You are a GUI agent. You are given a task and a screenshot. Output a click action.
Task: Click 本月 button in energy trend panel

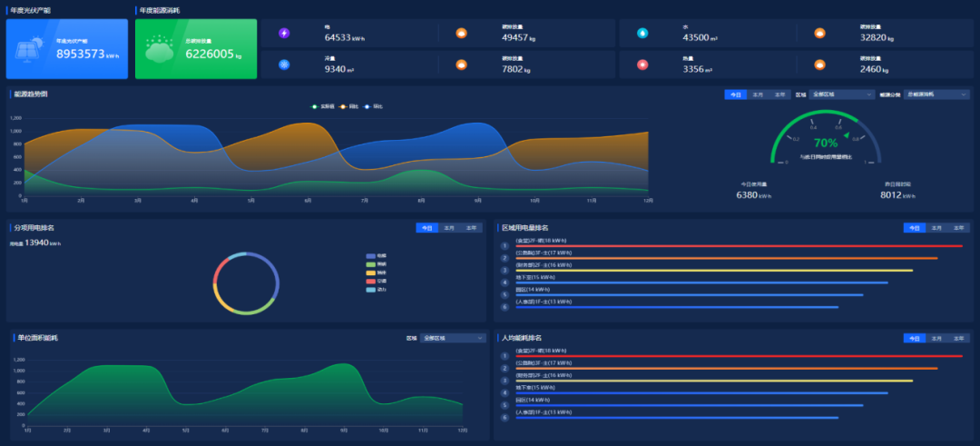[757, 94]
